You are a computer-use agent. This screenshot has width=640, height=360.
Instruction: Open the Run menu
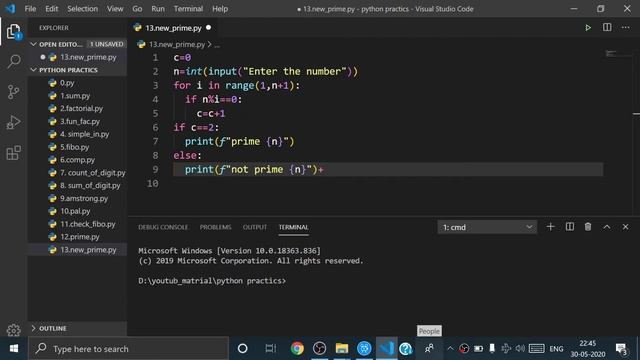tap(158, 9)
